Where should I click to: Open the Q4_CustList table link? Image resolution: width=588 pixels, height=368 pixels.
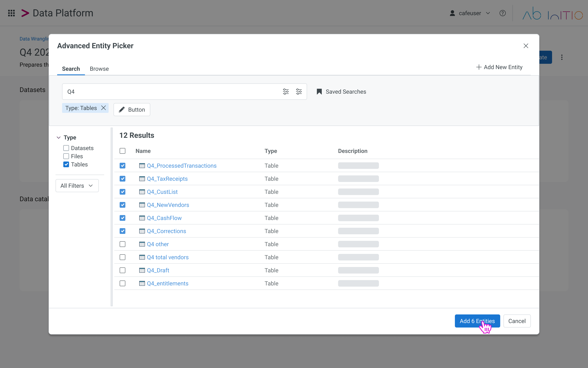pos(162,192)
